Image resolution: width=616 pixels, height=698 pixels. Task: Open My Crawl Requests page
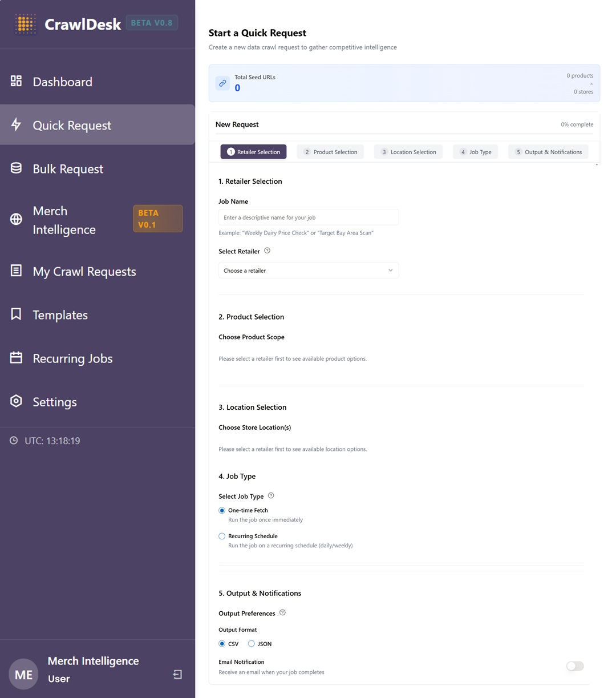[x=84, y=272]
